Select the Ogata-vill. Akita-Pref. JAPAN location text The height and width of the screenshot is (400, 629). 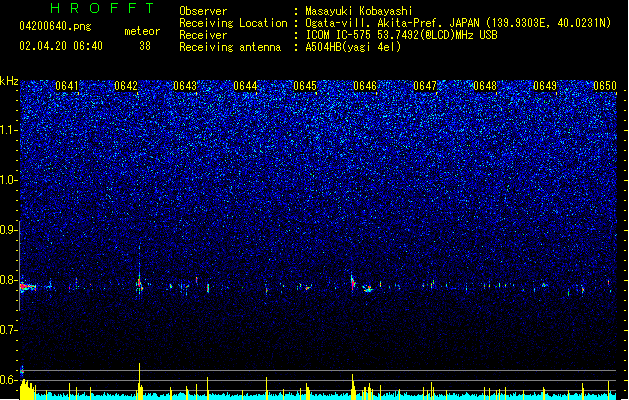[x=458, y=23]
